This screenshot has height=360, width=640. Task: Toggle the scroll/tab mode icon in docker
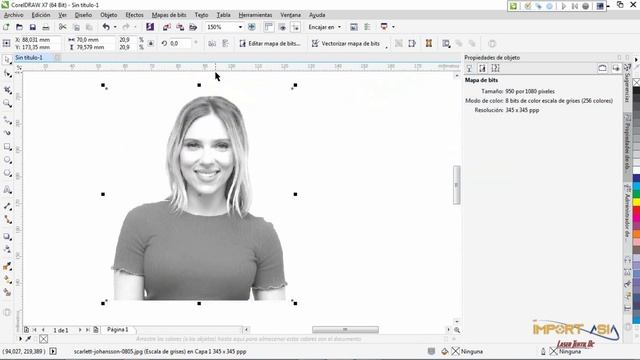coord(602,68)
